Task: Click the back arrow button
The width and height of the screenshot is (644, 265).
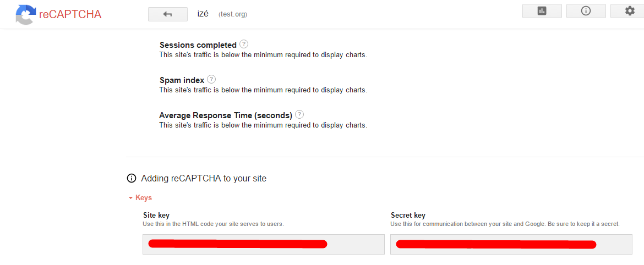Action: click(167, 14)
